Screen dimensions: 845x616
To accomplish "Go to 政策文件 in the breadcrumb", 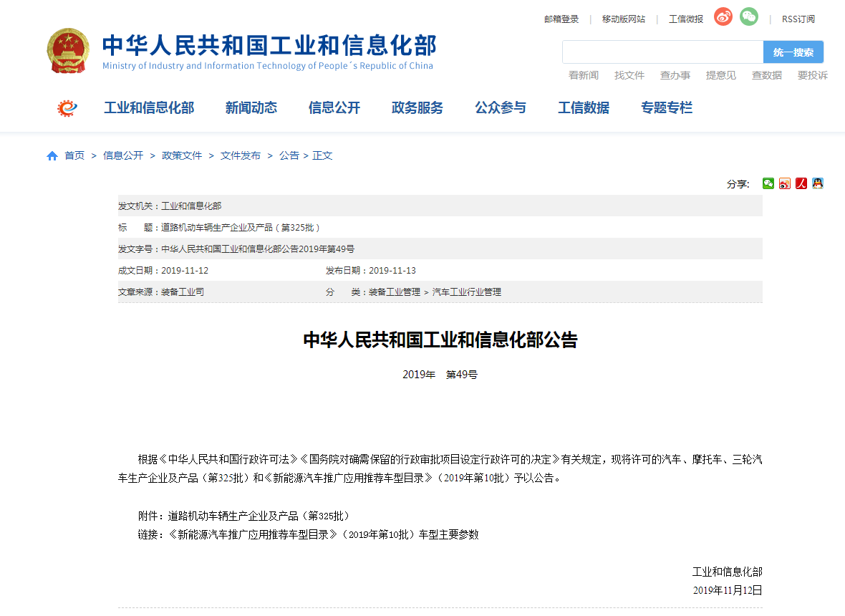I will pos(182,155).
